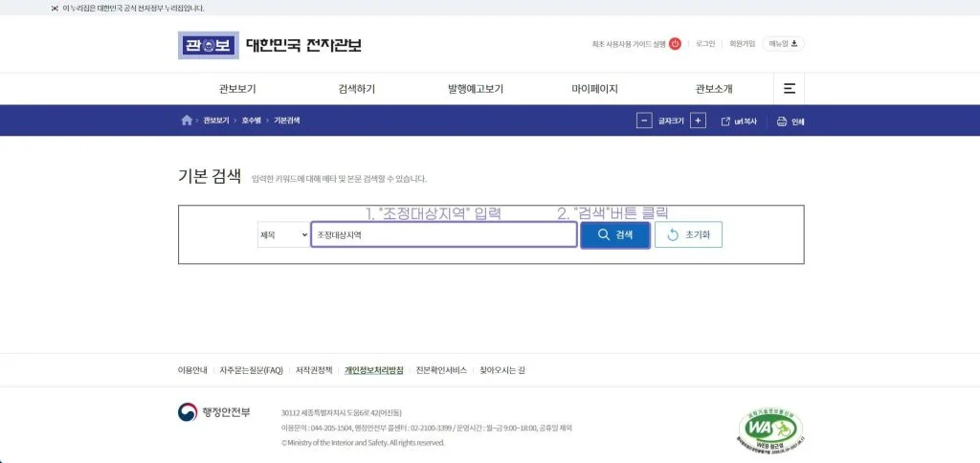The height and width of the screenshot is (463, 980).
Task: Open the 저작권정책 footer link
Action: click(x=314, y=370)
